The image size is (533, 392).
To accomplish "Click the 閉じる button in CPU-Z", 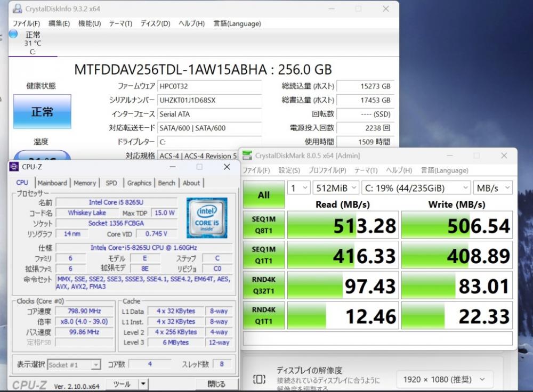I will pos(216,384).
